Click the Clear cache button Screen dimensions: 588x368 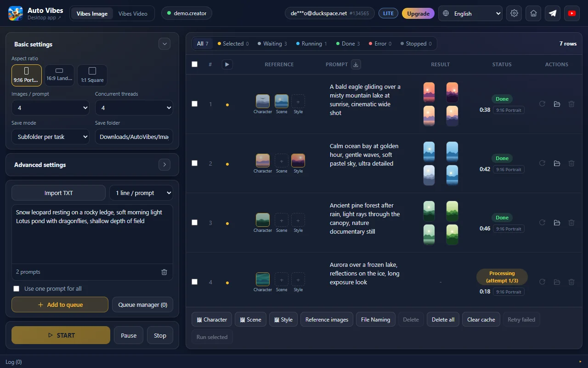pos(481,319)
